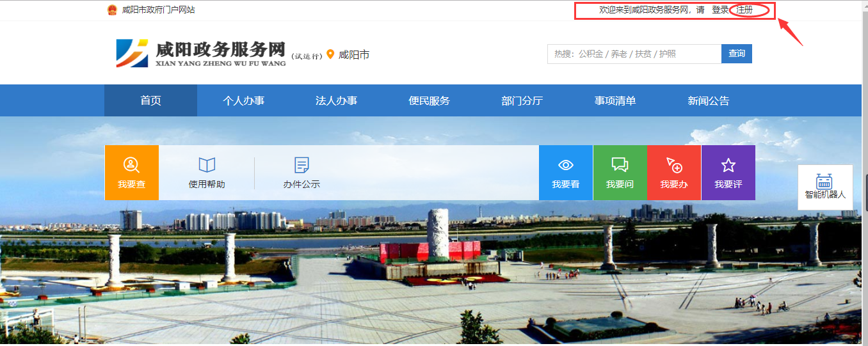The image size is (868, 346).
Task: Open 部门分厅 navigation item
Action: pyautogui.click(x=522, y=100)
